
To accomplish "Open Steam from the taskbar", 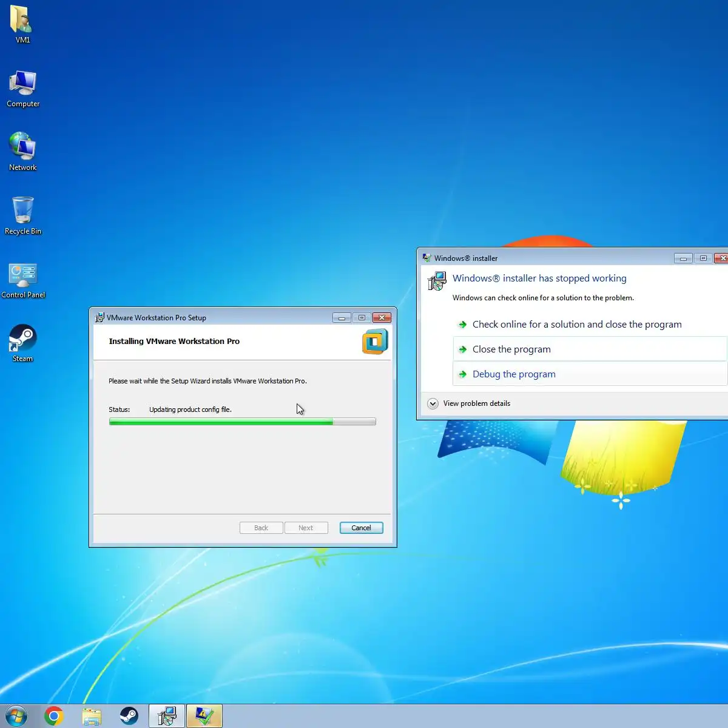I will [x=129, y=716].
